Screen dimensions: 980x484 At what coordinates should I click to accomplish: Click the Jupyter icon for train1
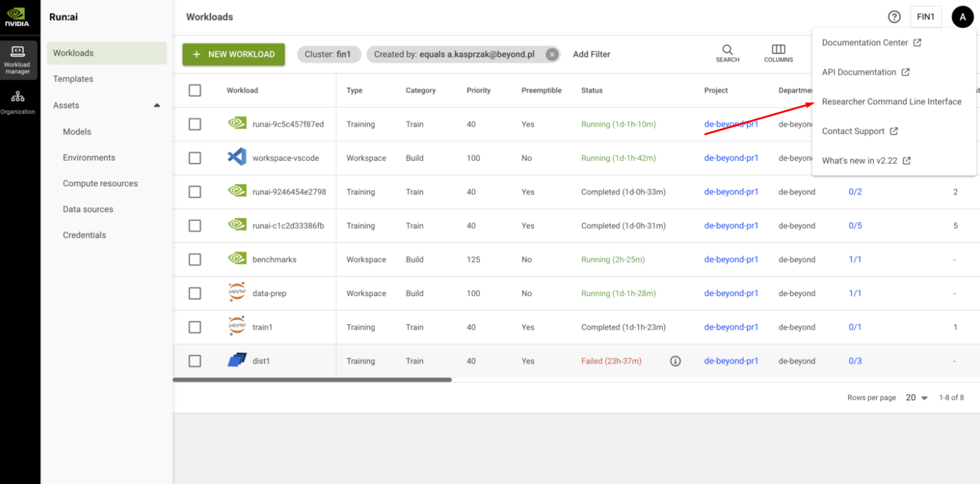coord(237,326)
